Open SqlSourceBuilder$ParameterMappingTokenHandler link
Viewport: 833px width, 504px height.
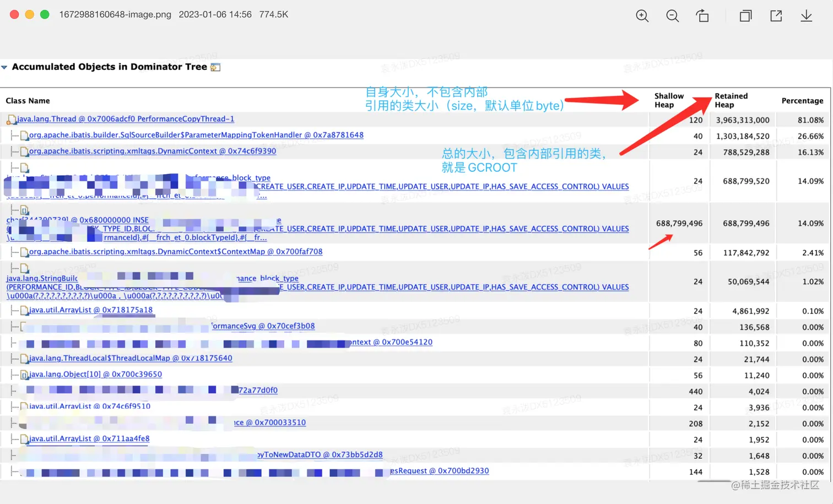tap(196, 135)
